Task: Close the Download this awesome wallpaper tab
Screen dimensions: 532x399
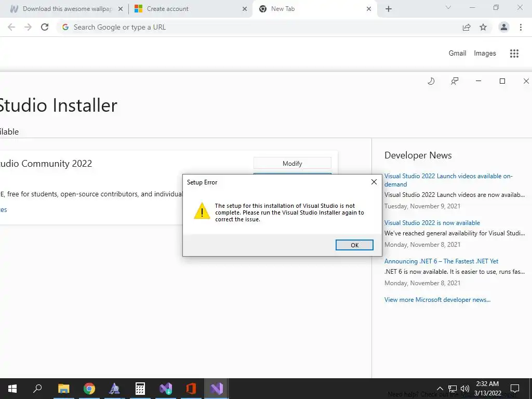Action: click(x=121, y=9)
